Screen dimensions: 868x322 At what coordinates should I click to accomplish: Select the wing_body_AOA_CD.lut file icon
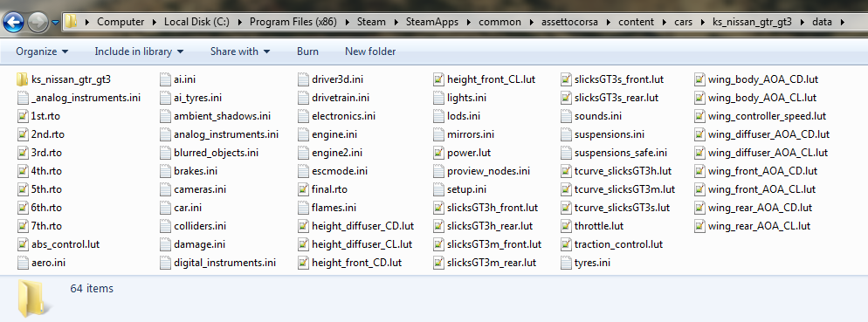[699, 79]
